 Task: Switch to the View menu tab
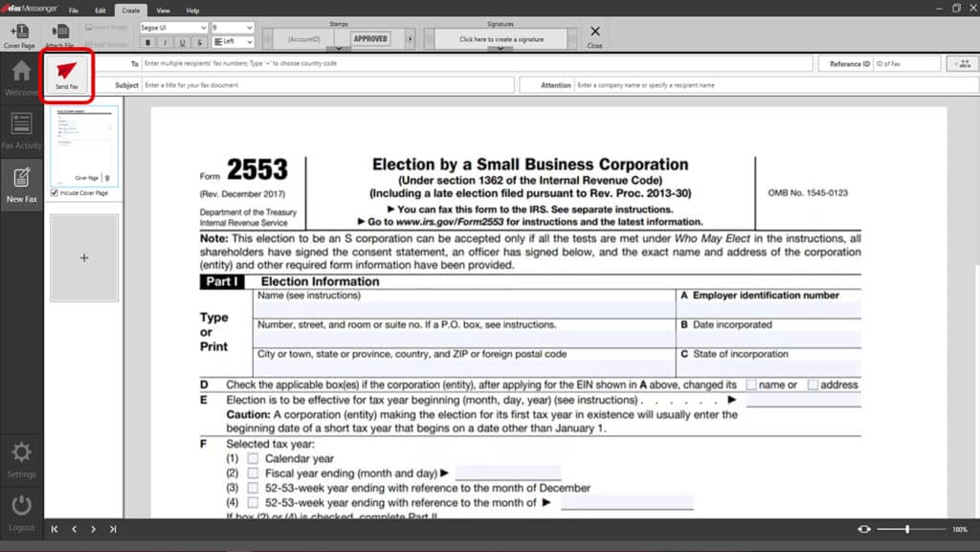163,10
